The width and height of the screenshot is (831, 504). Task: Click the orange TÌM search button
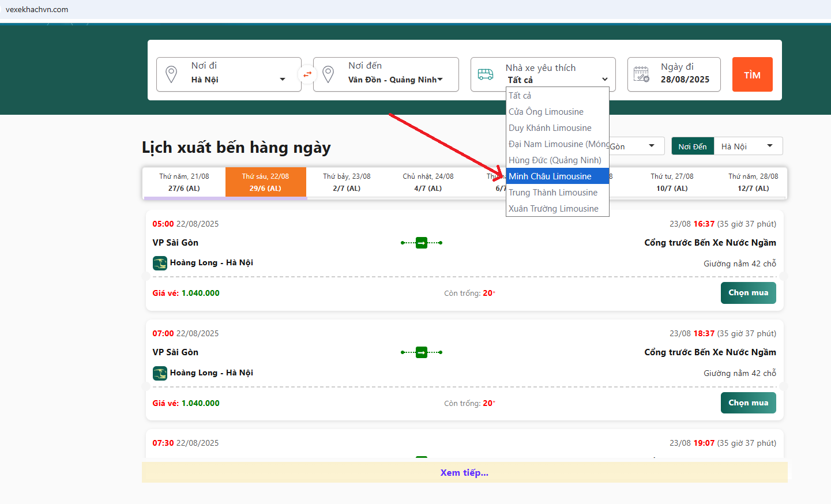[x=753, y=74]
